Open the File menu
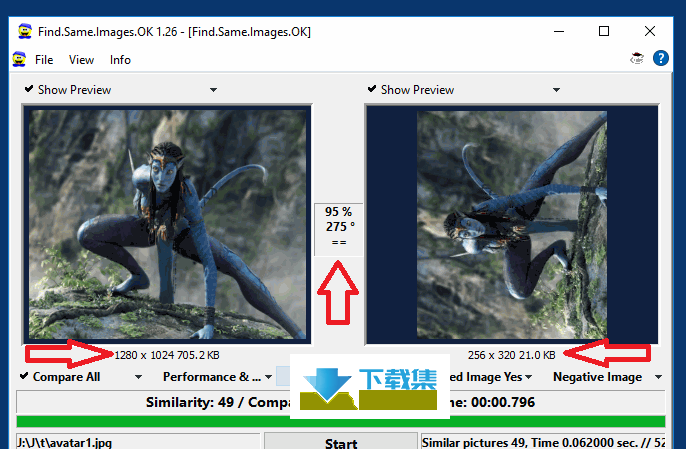This screenshot has width=686, height=449. coord(44,60)
